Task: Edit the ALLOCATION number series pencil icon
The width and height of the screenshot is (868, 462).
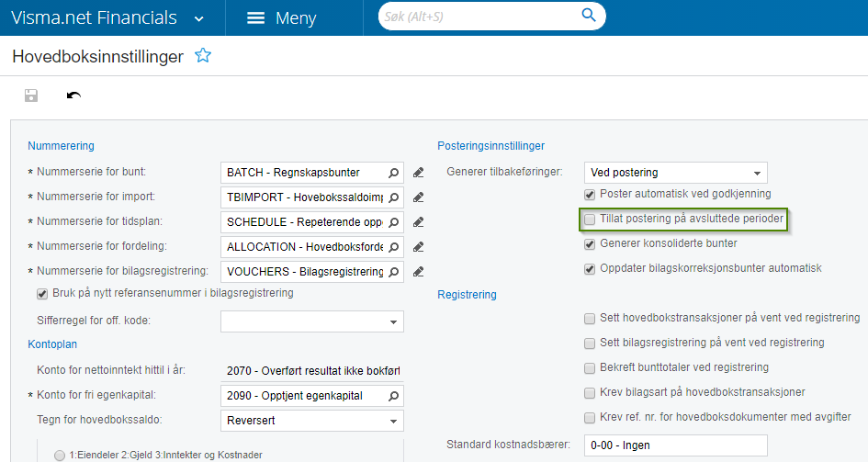Action: (419, 246)
